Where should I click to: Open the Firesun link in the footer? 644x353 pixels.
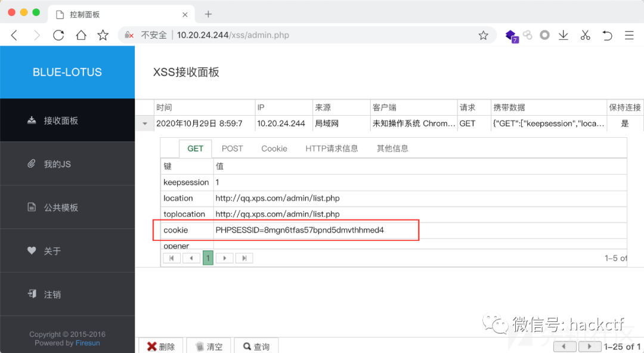coord(88,343)
